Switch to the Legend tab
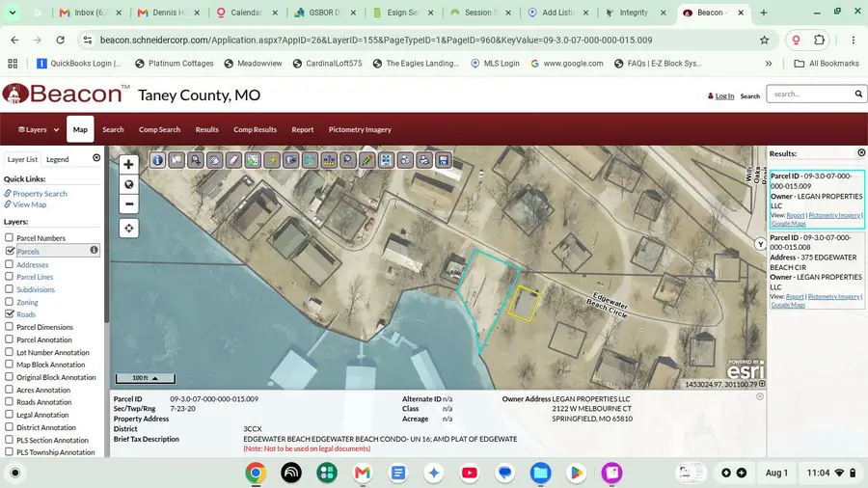This screenshot has width=868, height=488. point(58,159)
